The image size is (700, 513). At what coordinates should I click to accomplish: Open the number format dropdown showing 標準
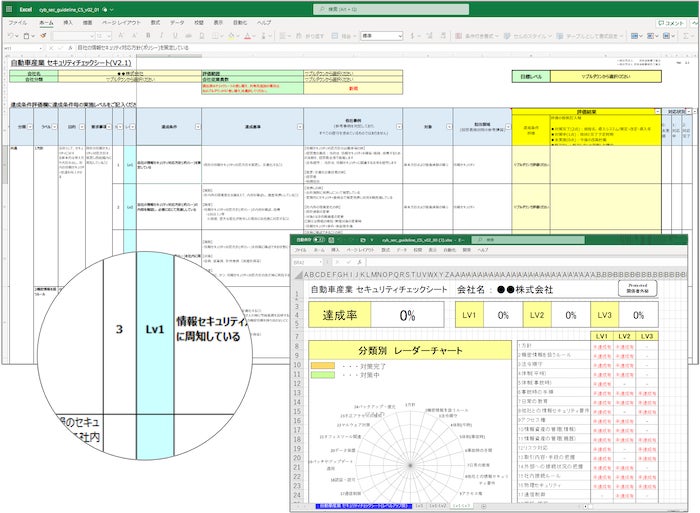pyautogui.click(x=382, y=36)
